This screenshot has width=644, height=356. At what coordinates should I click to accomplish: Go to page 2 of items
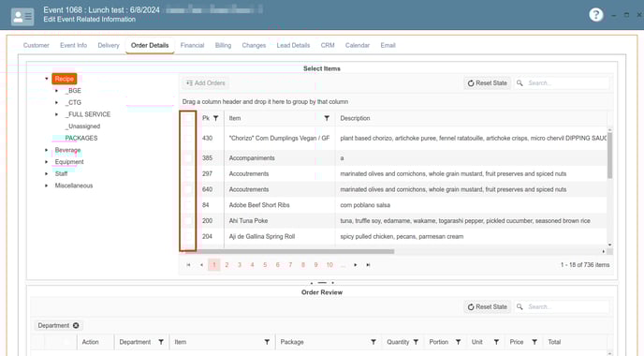click(227, 265)
